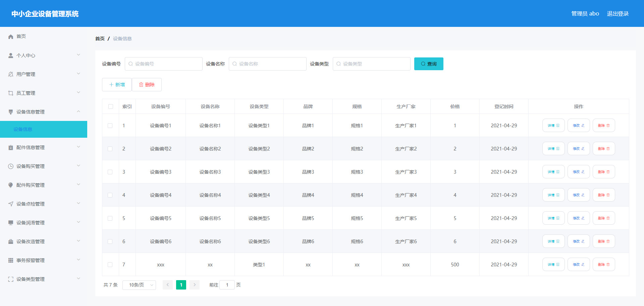
Task: Check the box for row 设备编号3
Action: tap(110, 172)
